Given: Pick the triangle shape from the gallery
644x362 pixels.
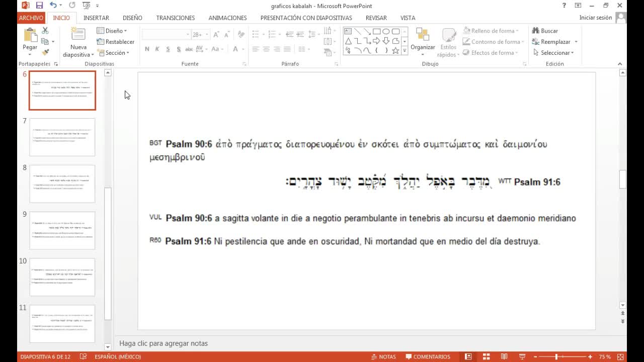Looking at the screenshot, I should [x=348, y=41].
